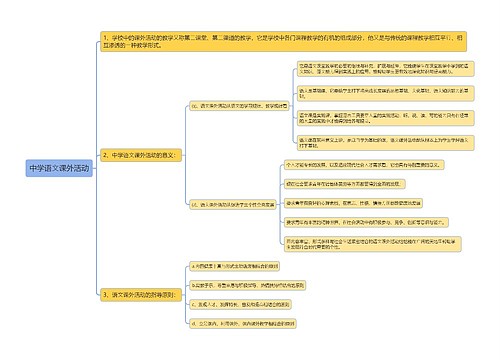The width and height of the screenshot is (500, 360).
Task: Click the leaf node beginning 现代社会要求
Action: (345, 184)
